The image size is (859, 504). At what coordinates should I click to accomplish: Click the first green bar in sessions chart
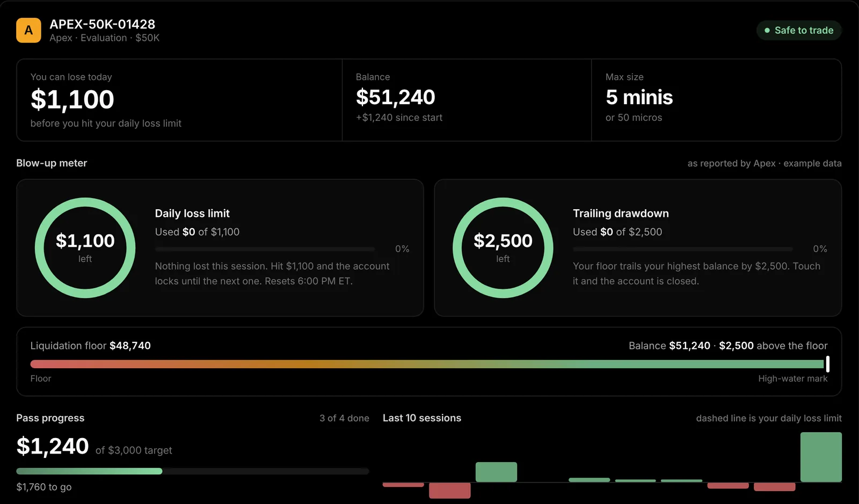[496, 472]
